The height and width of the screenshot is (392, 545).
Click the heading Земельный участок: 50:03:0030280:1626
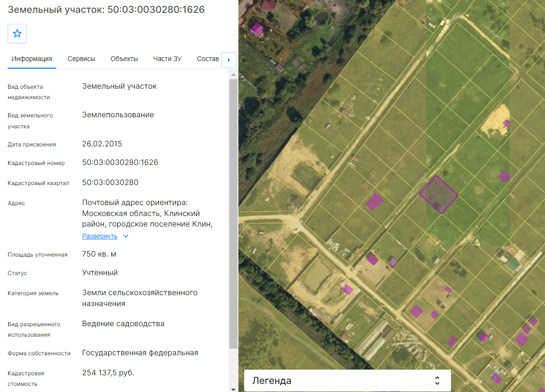[x=106, y=10]
